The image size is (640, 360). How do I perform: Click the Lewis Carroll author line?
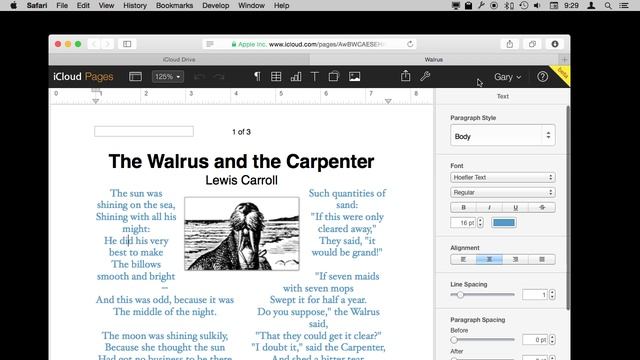pos(241,180)
